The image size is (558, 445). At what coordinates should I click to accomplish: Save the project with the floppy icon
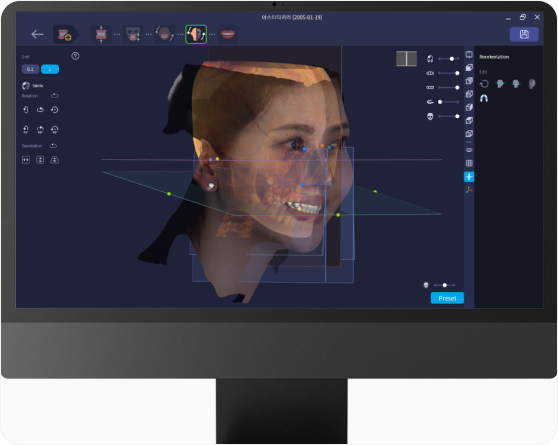[x=524, y=34]
